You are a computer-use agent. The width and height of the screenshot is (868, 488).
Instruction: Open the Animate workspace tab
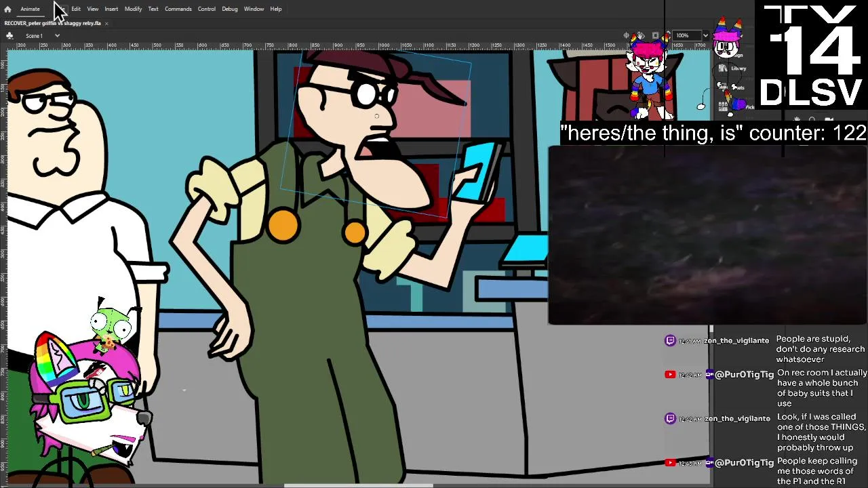point(30,9)
